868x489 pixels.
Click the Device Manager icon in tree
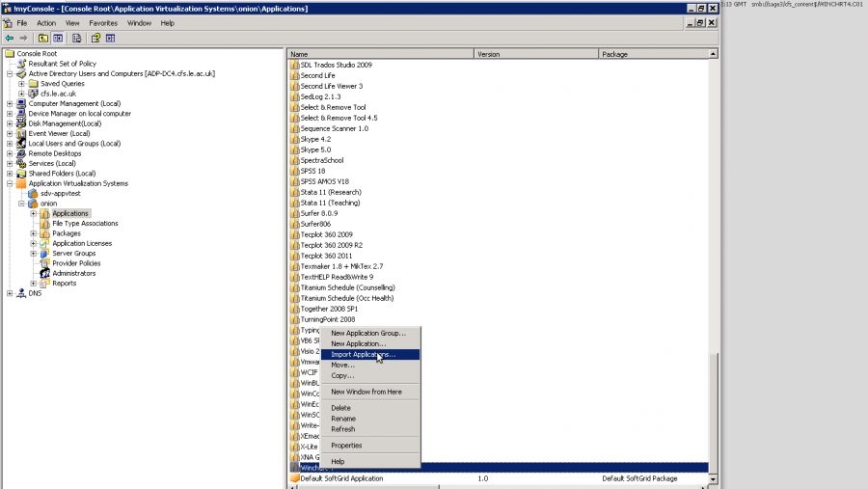pyautogui.click(x=21, y=114)
